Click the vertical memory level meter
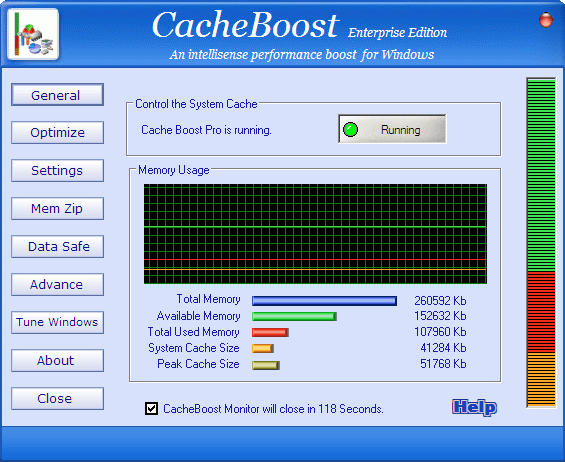The width and height of the screenshot is (565, 462). 541,243
